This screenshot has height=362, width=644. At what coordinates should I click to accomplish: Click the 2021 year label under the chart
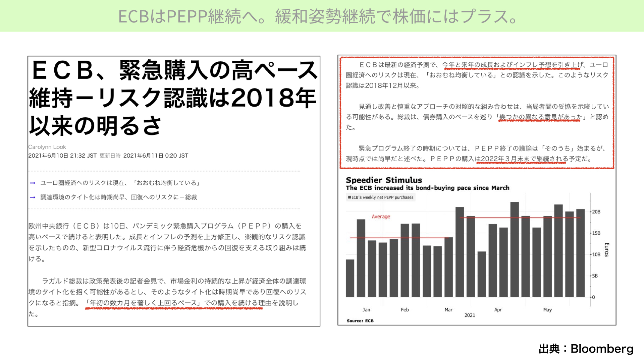click(470, 315)
